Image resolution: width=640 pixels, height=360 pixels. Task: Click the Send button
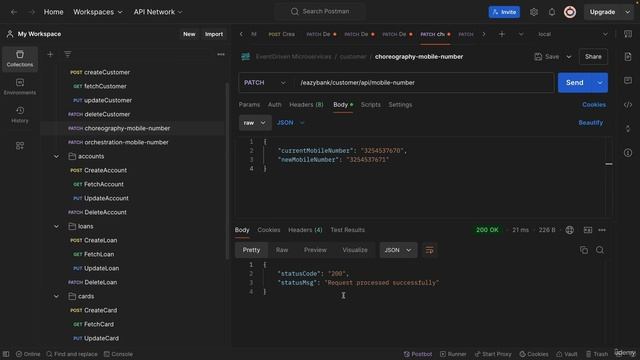point(575,82)
